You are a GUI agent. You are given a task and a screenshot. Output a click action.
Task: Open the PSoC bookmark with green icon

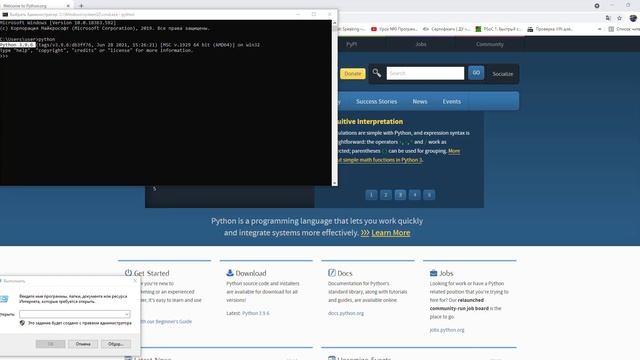click(498, 29)
